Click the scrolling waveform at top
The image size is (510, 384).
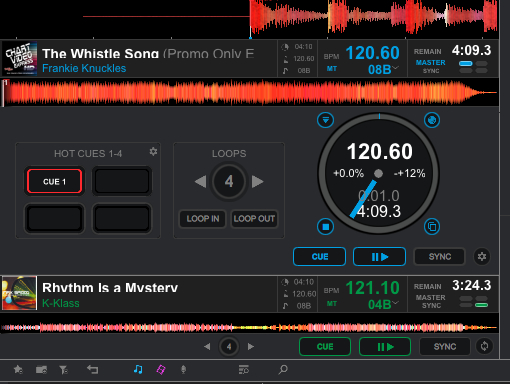point(249,18)
